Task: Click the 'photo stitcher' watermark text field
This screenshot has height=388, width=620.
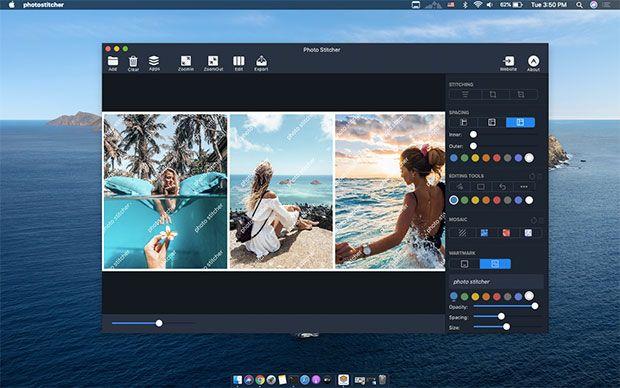Action: (496, 282)
